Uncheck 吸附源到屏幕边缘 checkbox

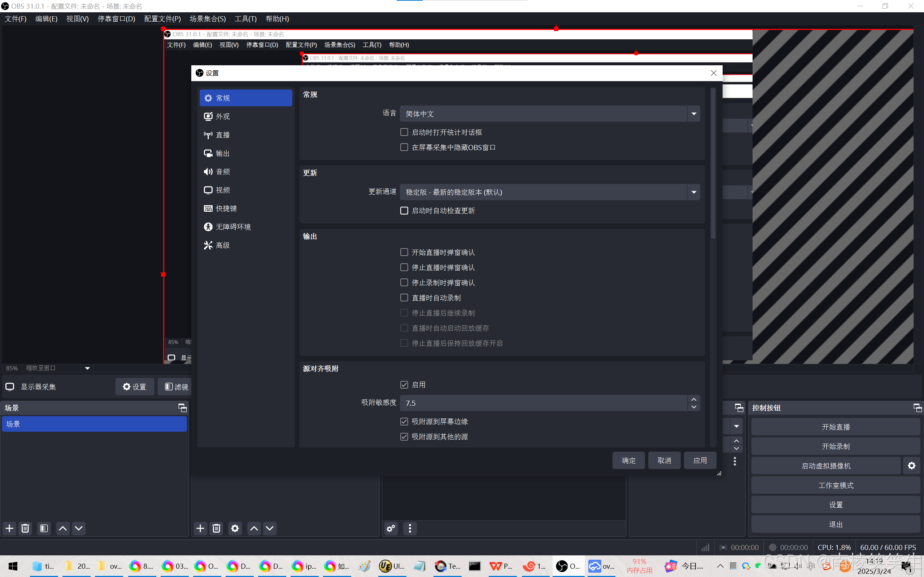point(404,421)
